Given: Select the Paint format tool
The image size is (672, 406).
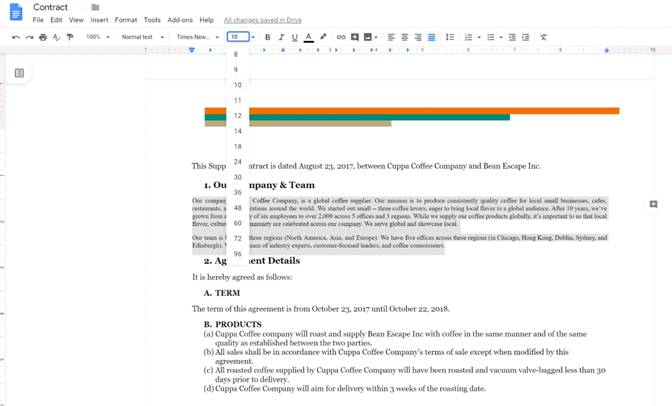Looking at the screenshot, I should tap(70, 37).
